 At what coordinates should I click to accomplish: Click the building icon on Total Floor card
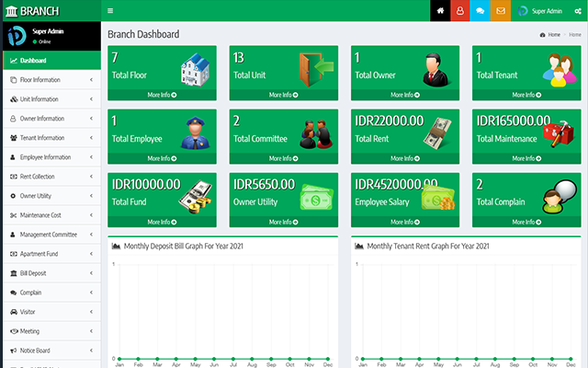tap(195, 70)
